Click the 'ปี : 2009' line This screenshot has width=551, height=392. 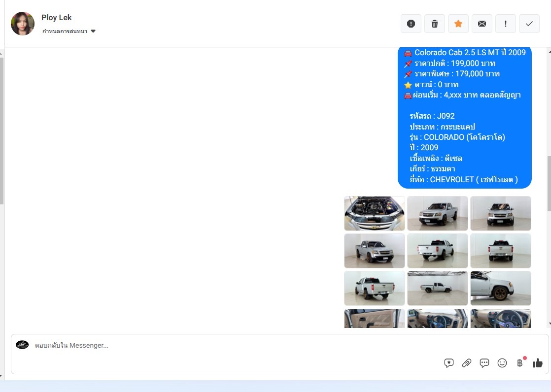(x=424, y=148)
